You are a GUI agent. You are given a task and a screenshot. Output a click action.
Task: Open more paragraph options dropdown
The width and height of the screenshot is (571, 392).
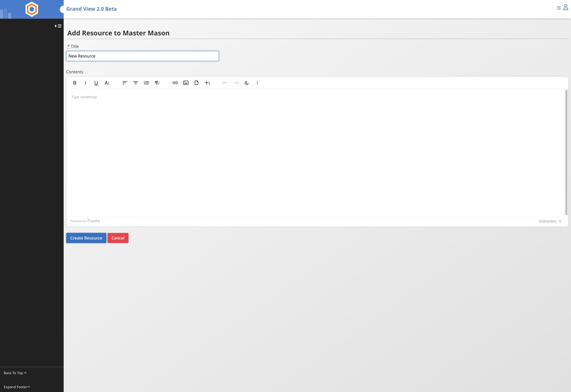click(x=157, y=83)
